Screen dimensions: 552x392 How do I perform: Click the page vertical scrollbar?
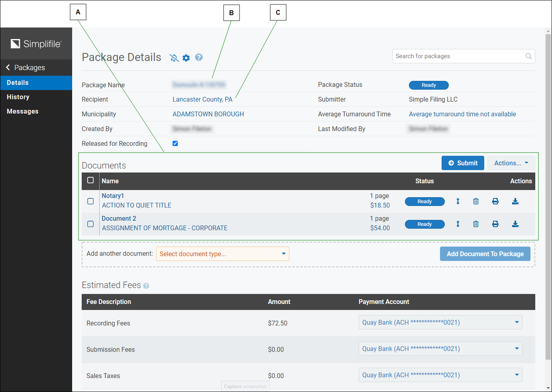click(548, 199)
